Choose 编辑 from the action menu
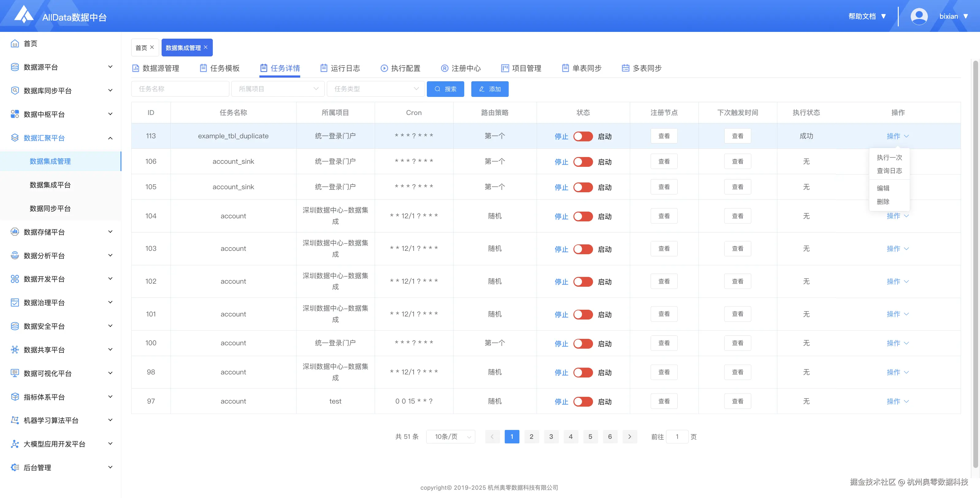The image size is (980, 498). tap(889, 188)
